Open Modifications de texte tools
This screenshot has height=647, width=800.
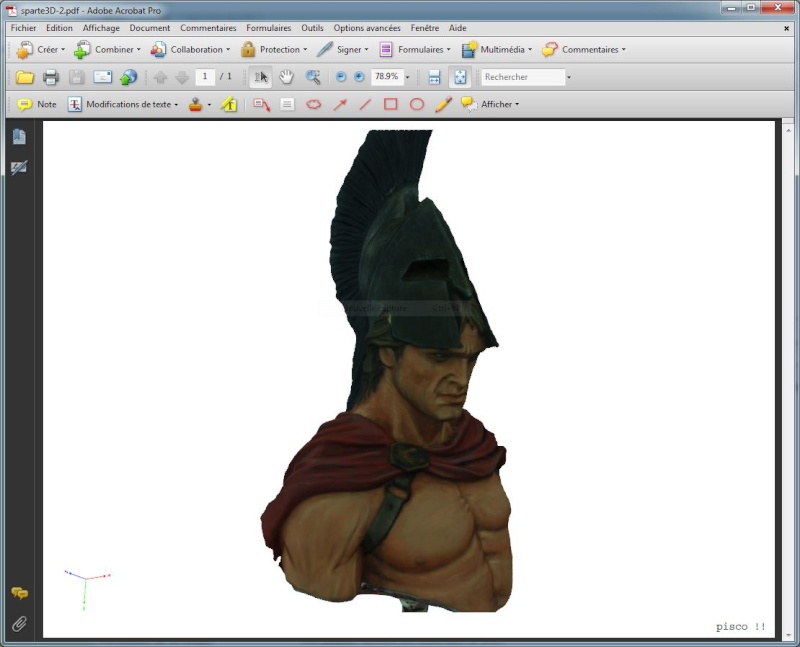tap(123, 104)
